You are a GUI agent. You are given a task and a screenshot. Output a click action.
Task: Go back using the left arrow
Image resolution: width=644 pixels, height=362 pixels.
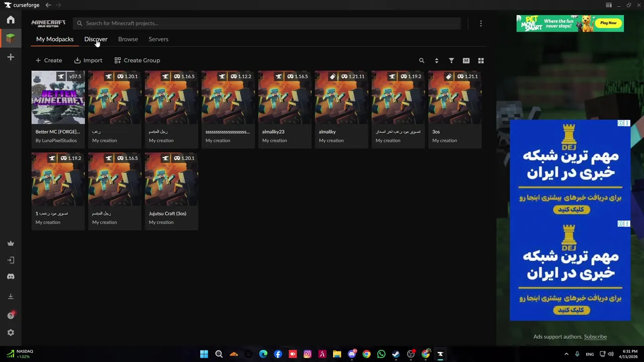coord(48,5)
